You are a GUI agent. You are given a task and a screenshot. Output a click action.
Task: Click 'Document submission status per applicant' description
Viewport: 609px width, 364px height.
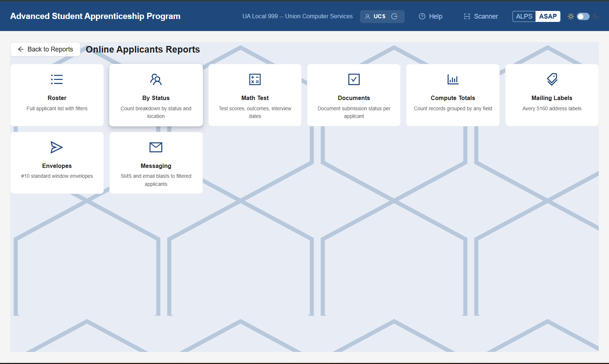[x=354, y=112]
